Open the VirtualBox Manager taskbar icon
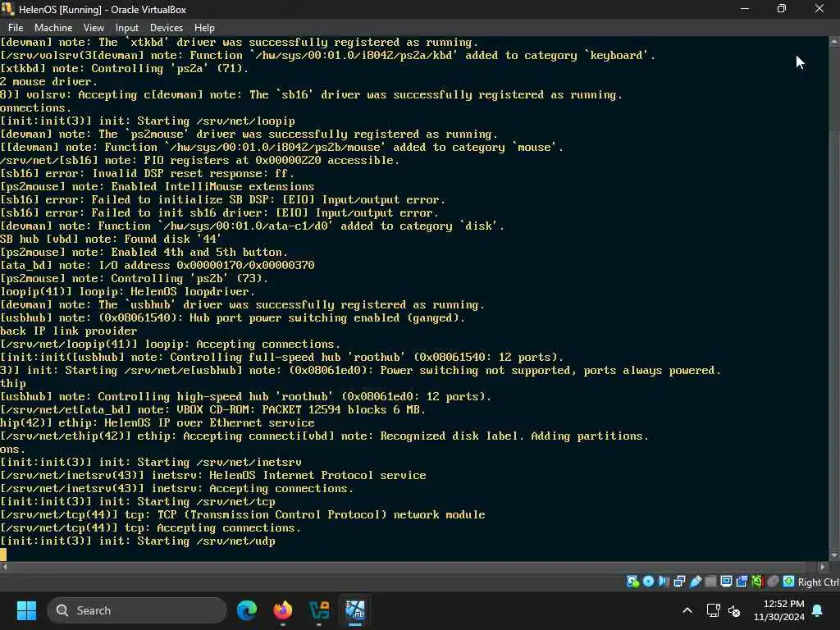The width and height of the screenshot is (840, 630). tap(319, 610)
